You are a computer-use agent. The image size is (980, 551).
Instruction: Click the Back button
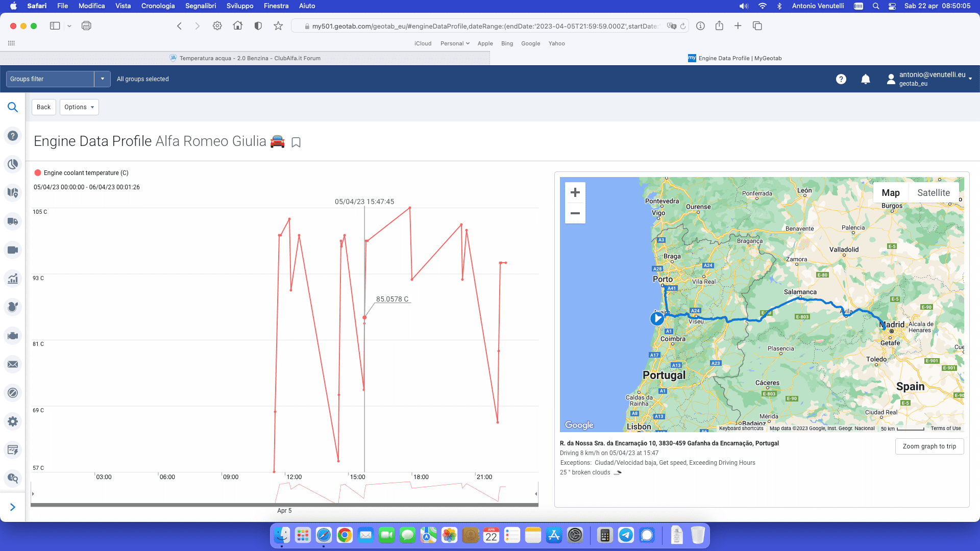tap(43, 107)
